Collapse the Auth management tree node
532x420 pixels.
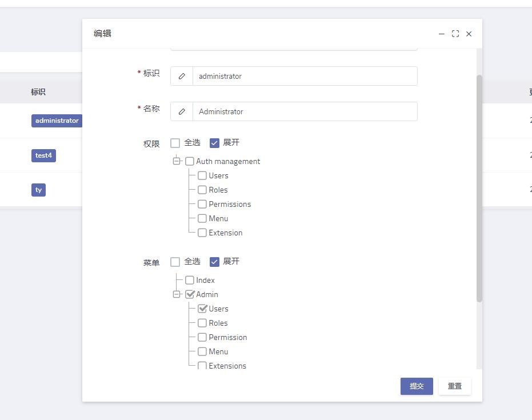pos(177,161)
